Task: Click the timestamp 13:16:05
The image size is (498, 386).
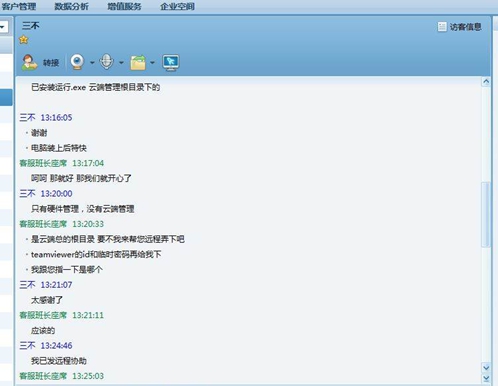Action: (56, 118)
